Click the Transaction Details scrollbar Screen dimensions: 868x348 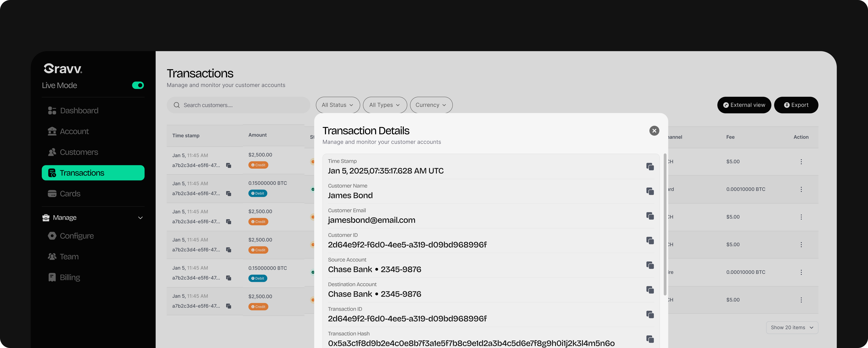click(x=665, y=225)
